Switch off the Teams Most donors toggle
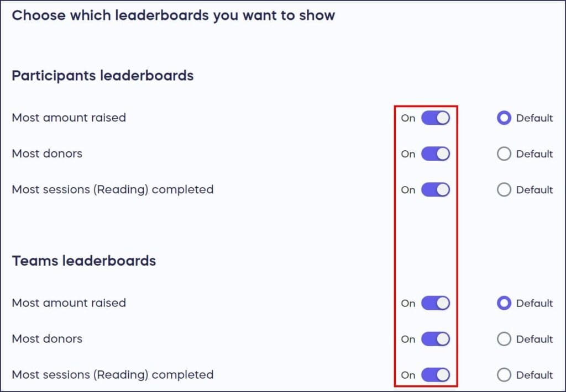566x392 pixels. tap(436, 339)
